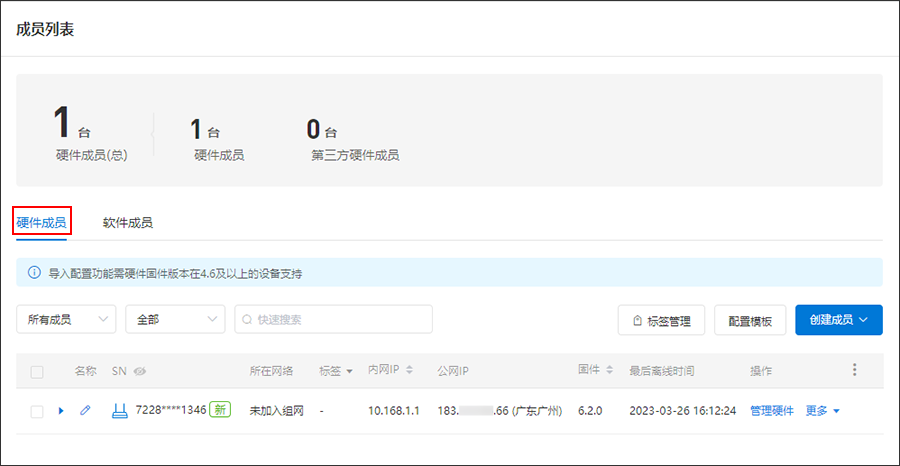This screenshot has width=900, height=466.
Task: Click the 名称 column header
Action: (x=85, y=371)
